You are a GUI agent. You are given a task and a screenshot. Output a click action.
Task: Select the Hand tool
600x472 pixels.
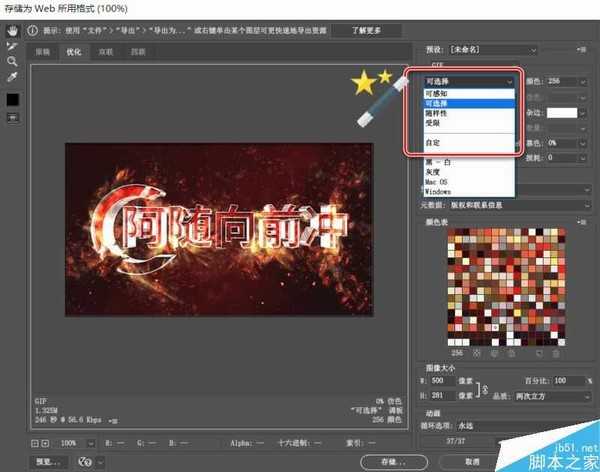point(13,31)
